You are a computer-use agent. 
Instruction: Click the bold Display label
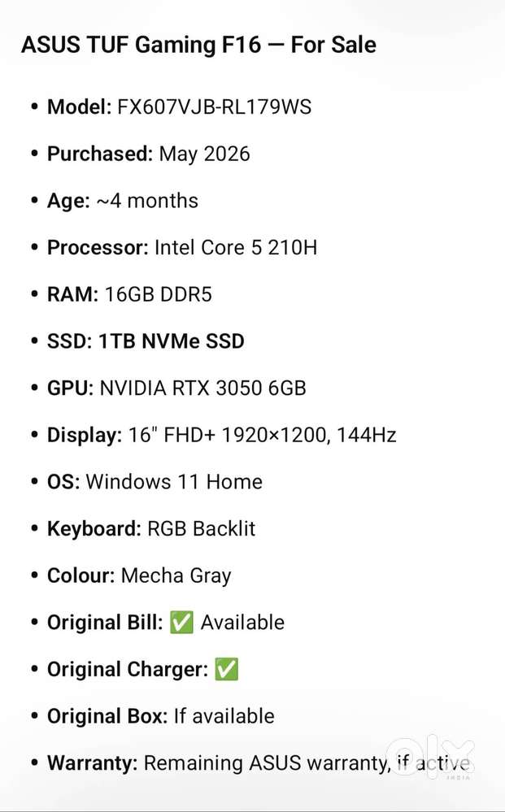85,436
